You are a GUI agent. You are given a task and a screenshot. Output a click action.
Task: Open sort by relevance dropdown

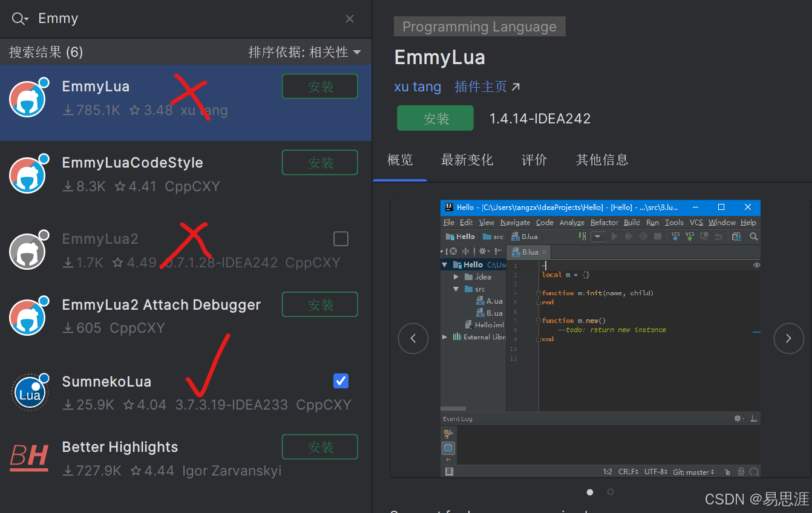pos(304,53)
